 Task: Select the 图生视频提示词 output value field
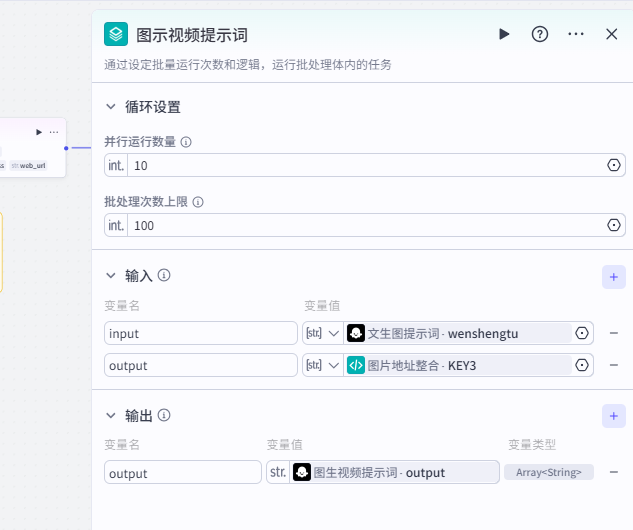click(x=394, y=472)
